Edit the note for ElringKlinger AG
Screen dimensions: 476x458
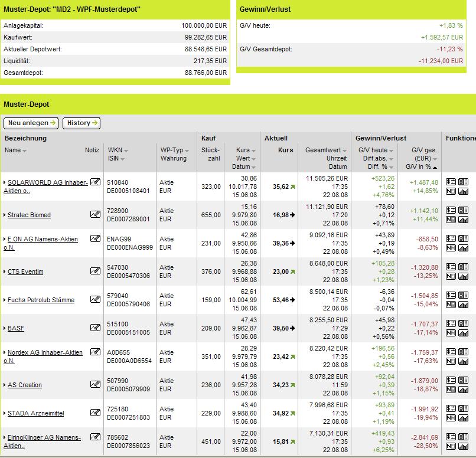tap(94, 437)
